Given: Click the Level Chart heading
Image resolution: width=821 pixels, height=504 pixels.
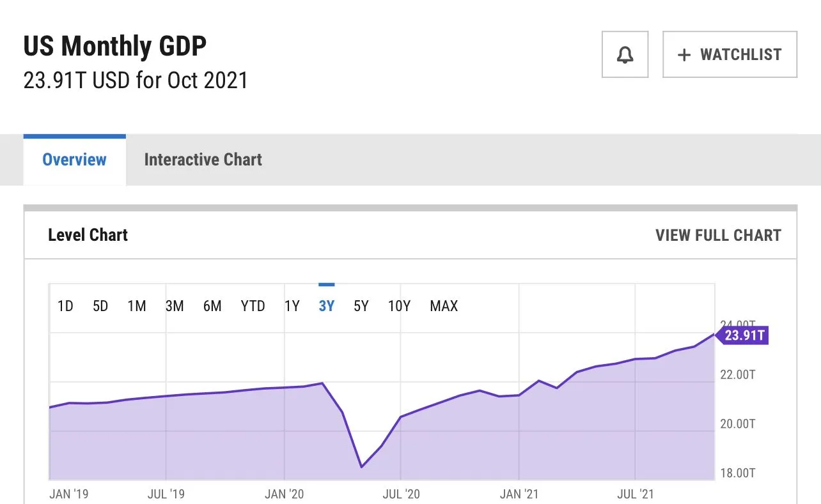Looking at the screenshot, I should 88,235.
